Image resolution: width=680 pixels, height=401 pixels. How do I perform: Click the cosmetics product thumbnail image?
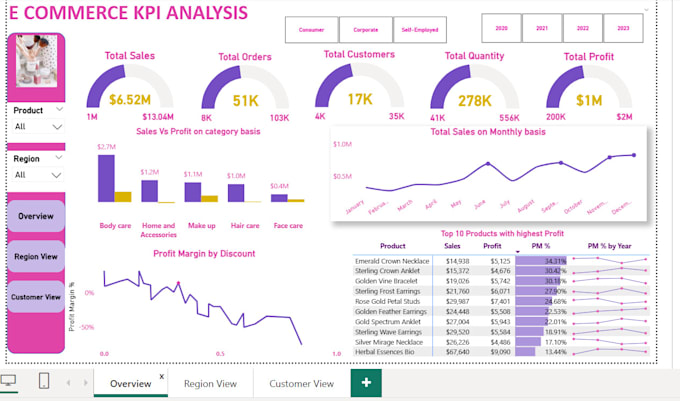tap(36, 61)
